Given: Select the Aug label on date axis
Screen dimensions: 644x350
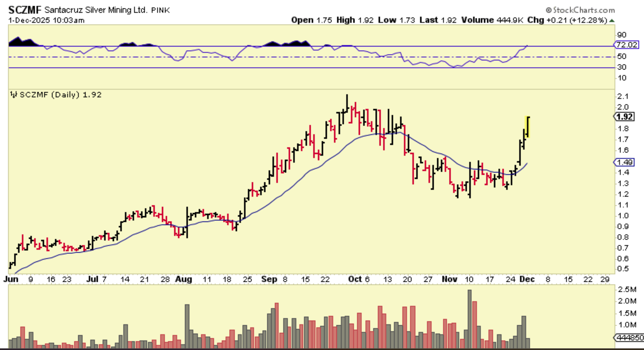Looking at the screenshot, I should tap(183, 279).
